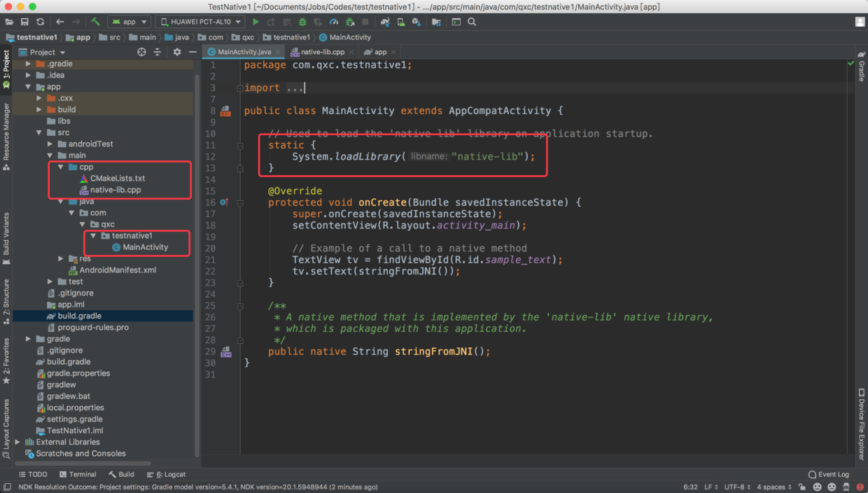The image size is (868, 493).
Task: Click the locate file target icon
Action: (x=141, y=52)
